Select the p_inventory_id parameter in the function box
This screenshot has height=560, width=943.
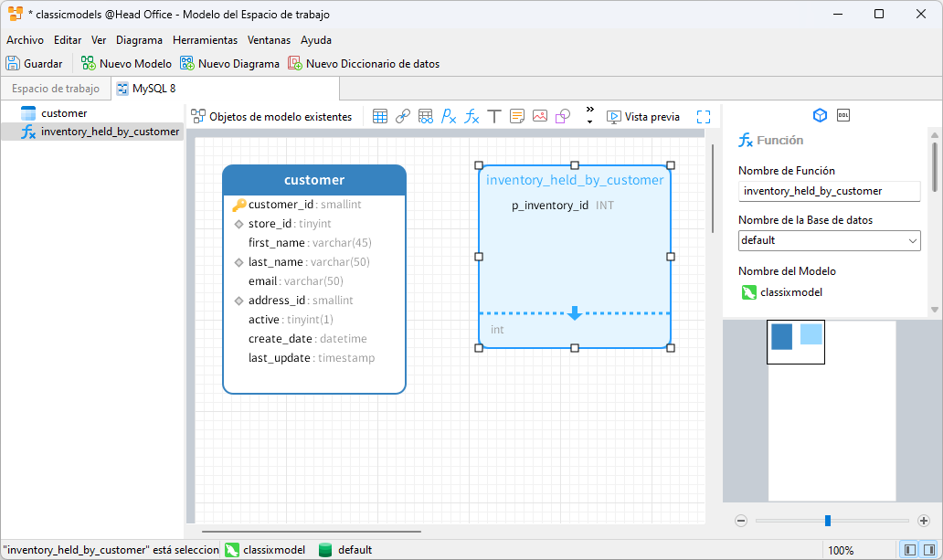point(563,206)
